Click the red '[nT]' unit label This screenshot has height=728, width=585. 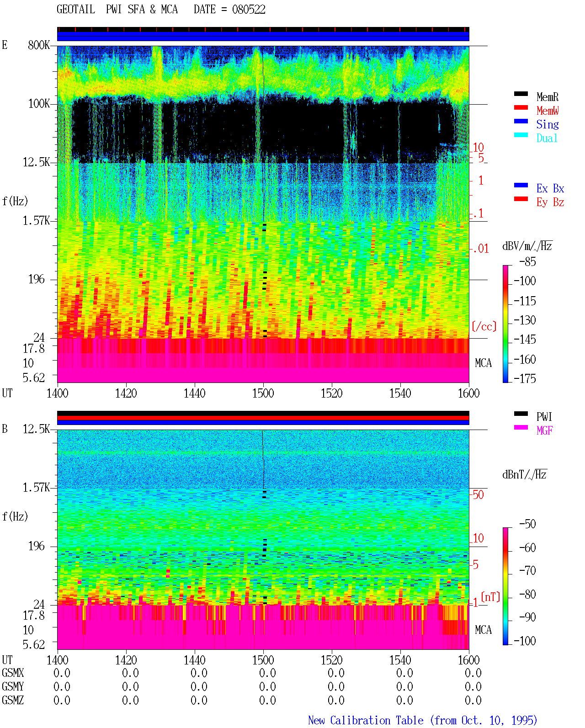click(490, 597)
